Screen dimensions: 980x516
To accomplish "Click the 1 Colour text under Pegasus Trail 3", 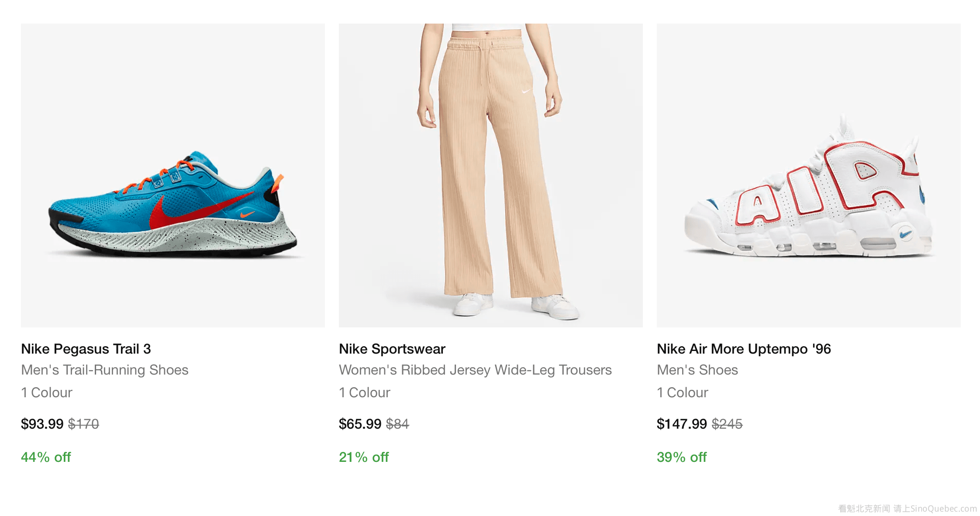I will (x=47, y=392).
